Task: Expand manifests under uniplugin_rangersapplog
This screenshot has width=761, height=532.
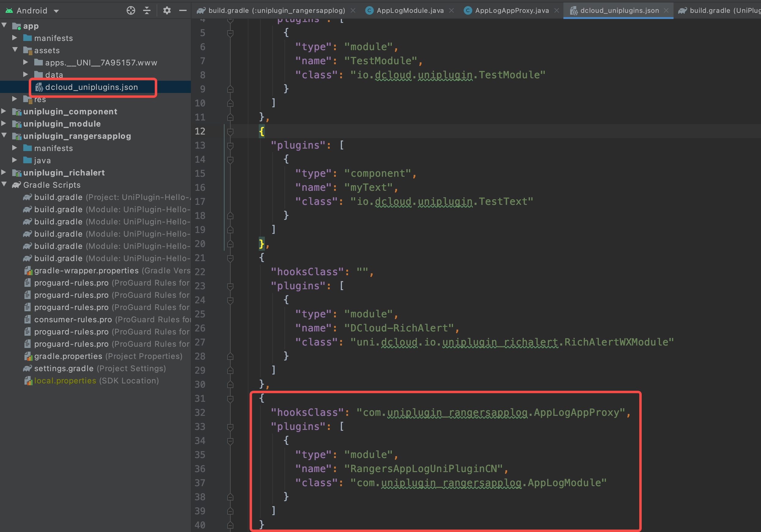Action: tap(15, 148)
